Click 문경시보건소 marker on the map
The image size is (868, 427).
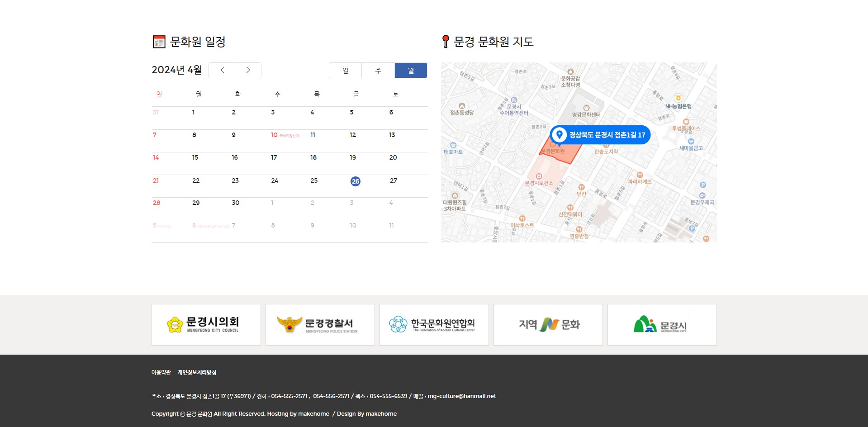539,180
